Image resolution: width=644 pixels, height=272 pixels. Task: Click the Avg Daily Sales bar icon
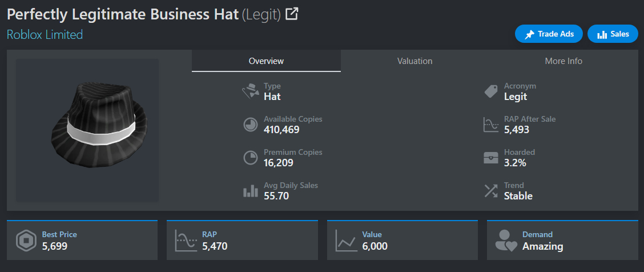251,191
